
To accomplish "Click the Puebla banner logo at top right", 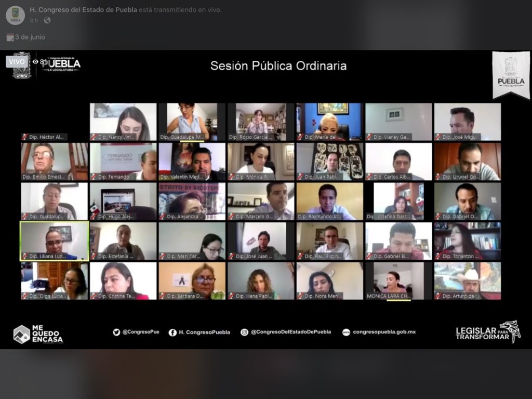I will click(x=511, y=75).
